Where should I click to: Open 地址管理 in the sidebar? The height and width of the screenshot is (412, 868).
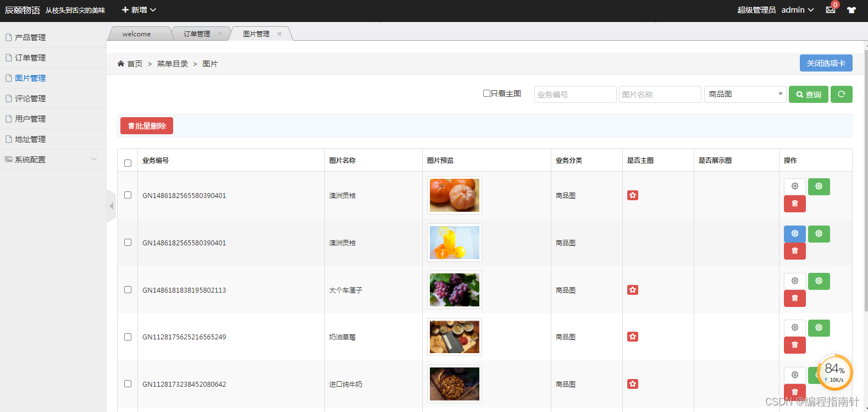click(53, 139)
